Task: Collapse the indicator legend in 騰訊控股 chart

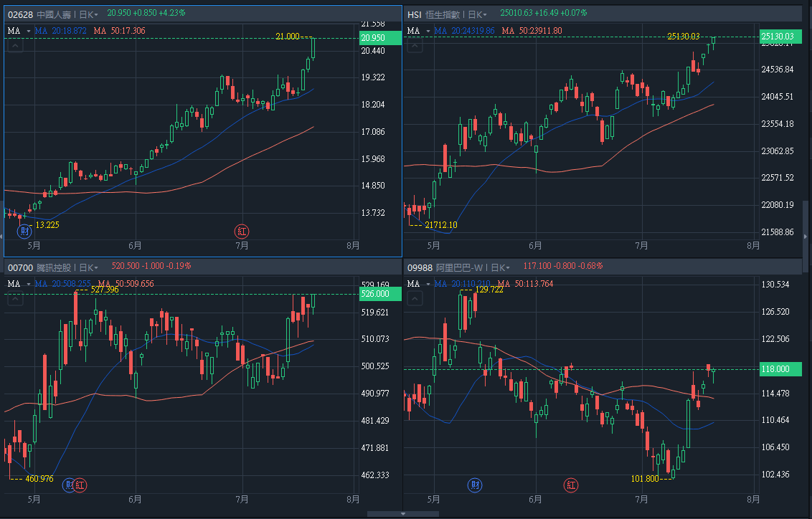Action: point(15,298)
